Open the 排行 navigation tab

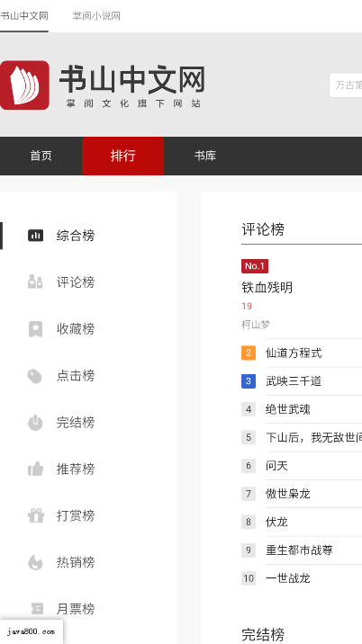pos(123,157)
